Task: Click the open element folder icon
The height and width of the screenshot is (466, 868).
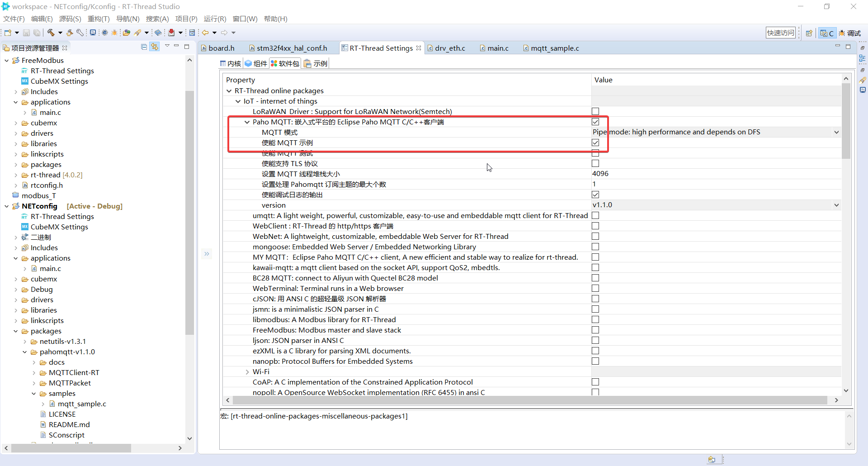Action: click(127, 33)
